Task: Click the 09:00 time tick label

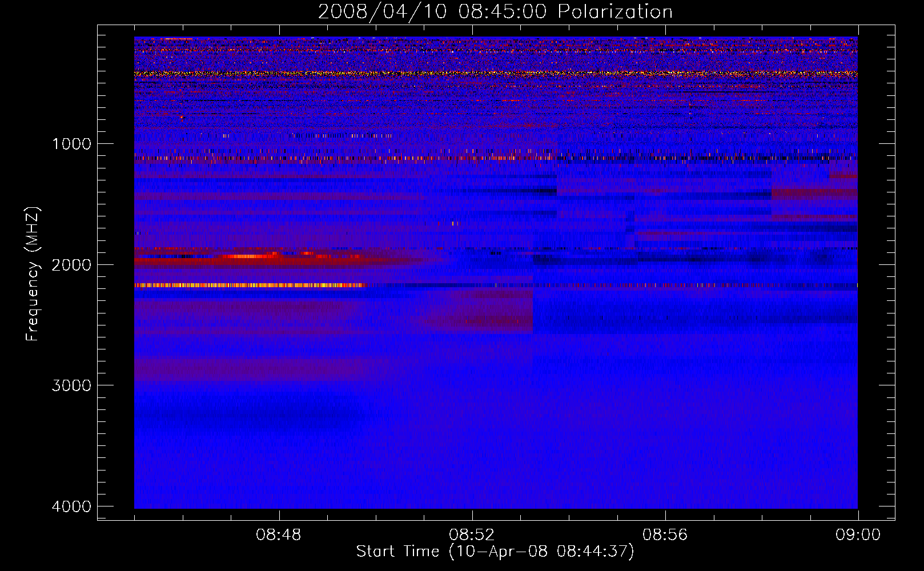Action: click(858, 535)
